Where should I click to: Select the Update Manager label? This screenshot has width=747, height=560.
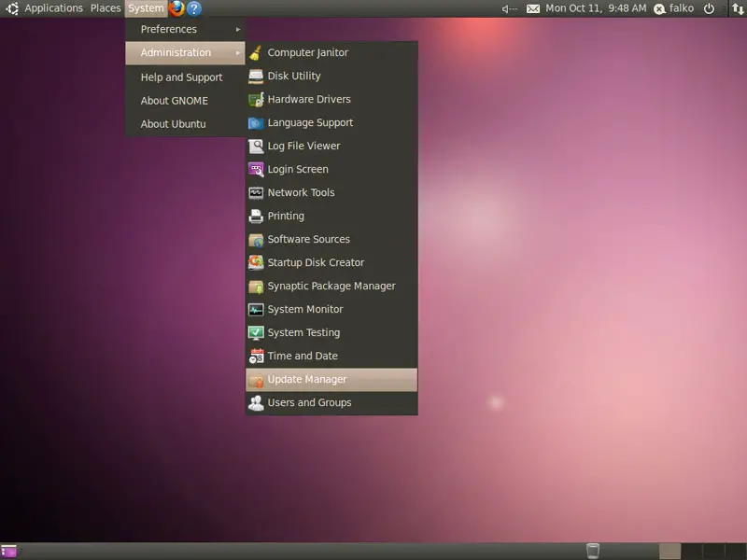[307, 380]
